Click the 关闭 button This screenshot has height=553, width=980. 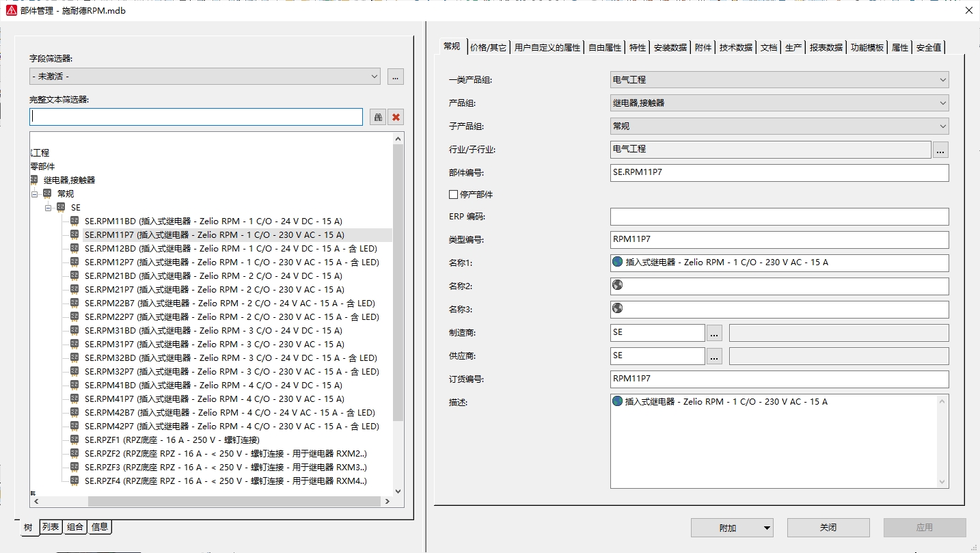click(x=828, y=528)
